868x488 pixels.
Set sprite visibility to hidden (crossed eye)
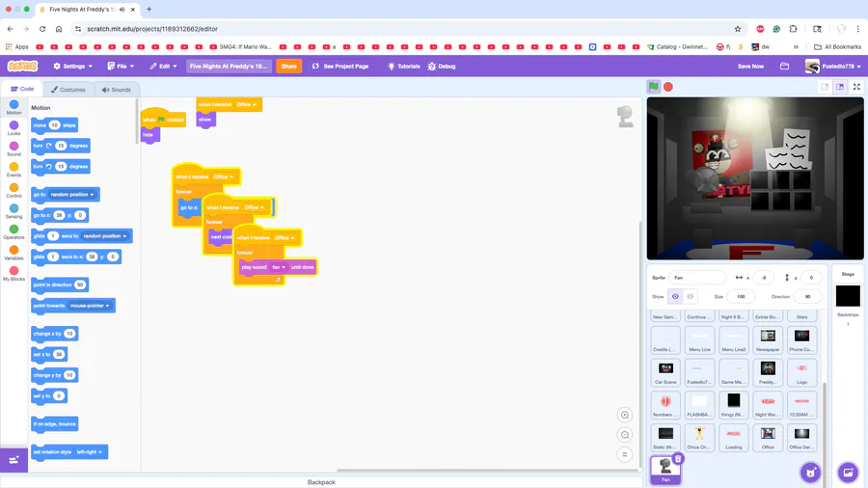691,297
